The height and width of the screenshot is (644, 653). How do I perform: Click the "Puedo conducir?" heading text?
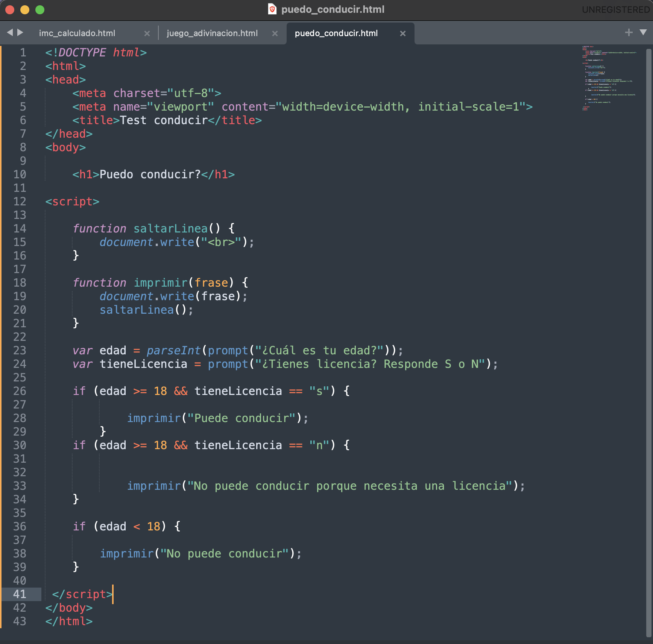coord(150,175)
